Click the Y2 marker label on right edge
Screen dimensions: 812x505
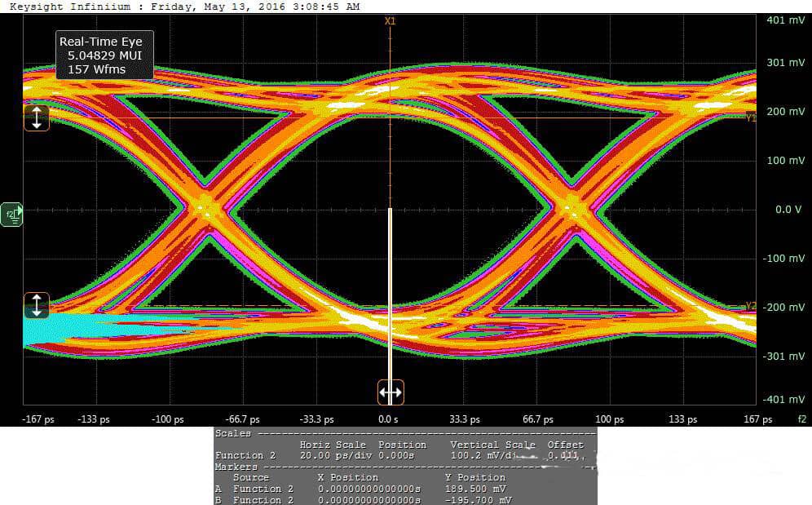click(x=751, y=306)
